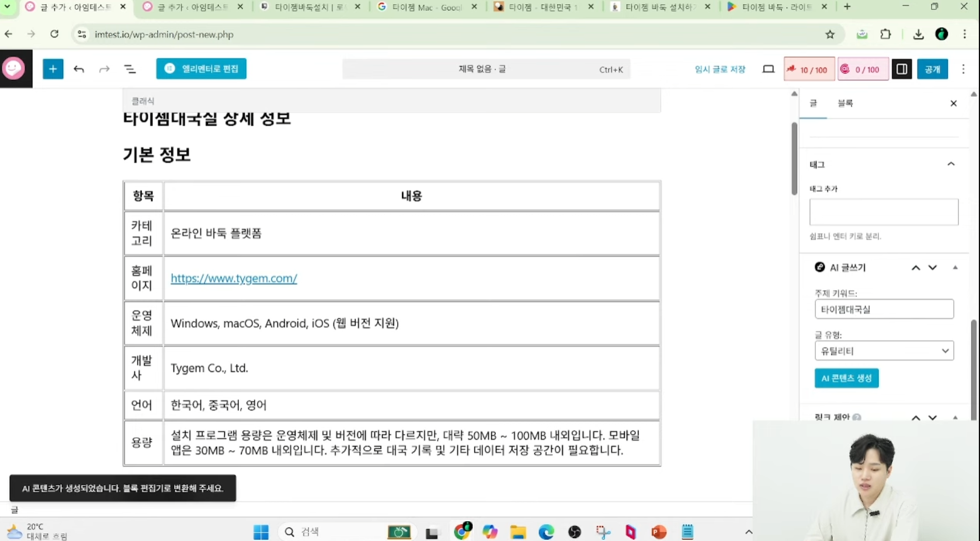Click the AI 콘텐츠 생성 button
Viewport: 980px width, 541px height.
coord(846,378)
